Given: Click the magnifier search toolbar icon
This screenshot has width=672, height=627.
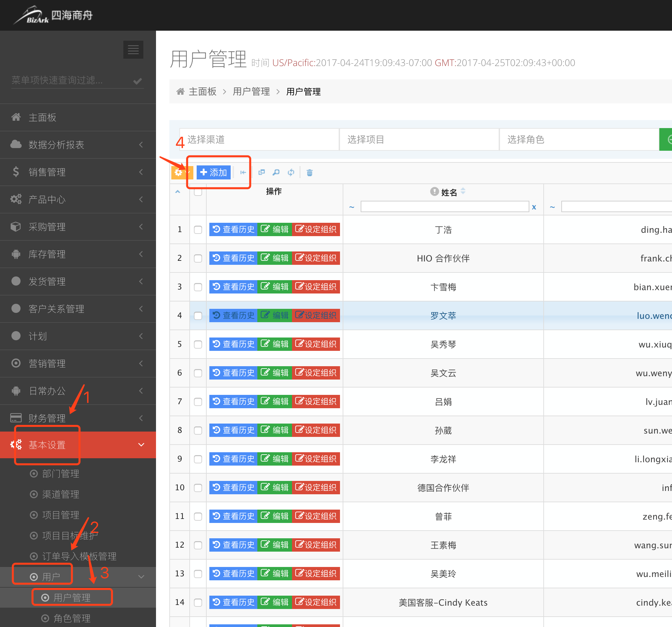Looking at the screenshot, I should click(276, 172).
